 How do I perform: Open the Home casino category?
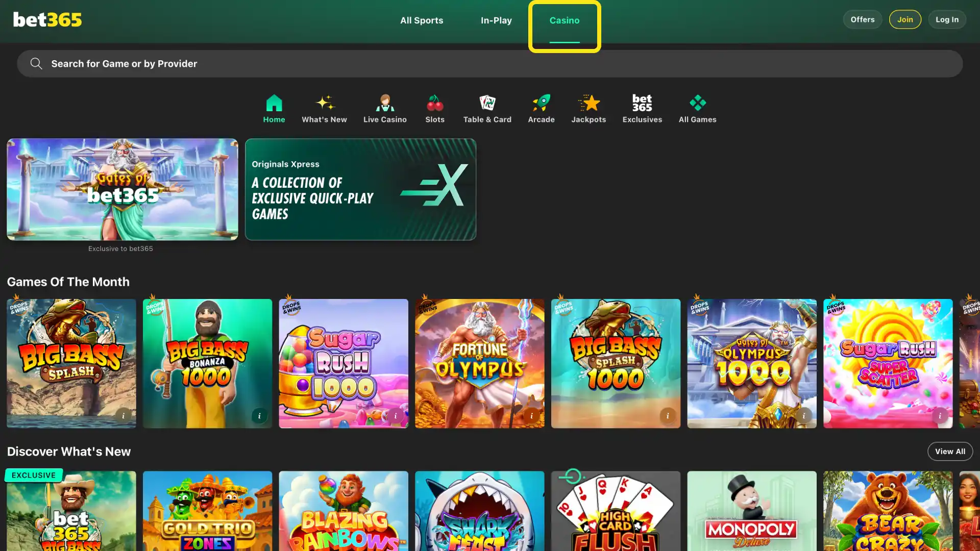tap(274, 109)
